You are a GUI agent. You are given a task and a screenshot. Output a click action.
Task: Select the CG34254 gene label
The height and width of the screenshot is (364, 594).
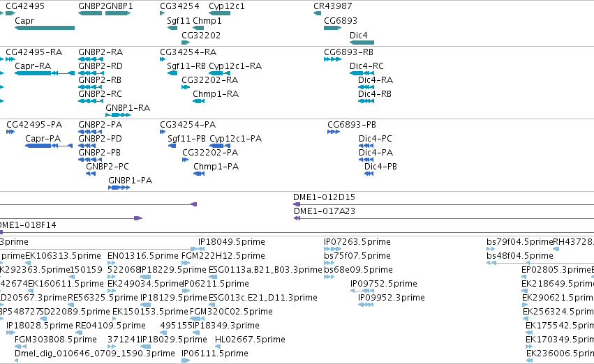point(179,6)
